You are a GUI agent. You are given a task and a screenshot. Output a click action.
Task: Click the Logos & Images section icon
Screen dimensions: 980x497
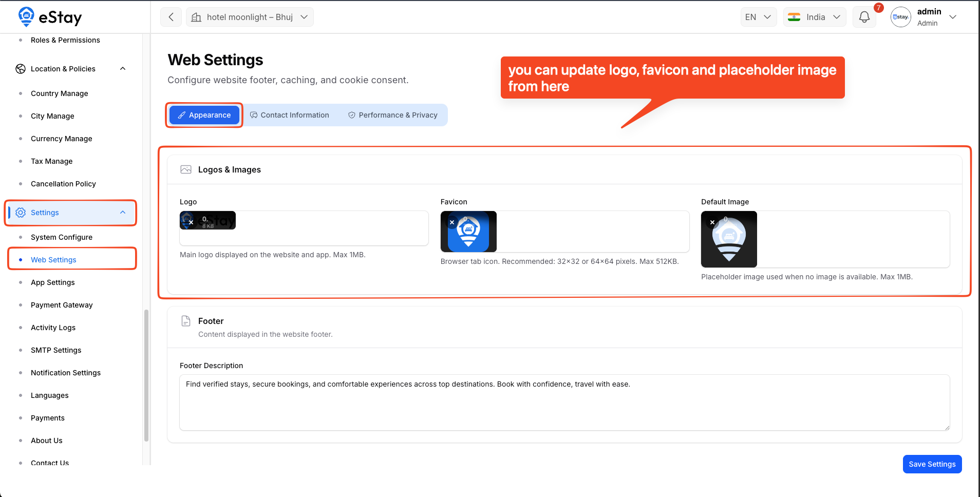(186, 169)
